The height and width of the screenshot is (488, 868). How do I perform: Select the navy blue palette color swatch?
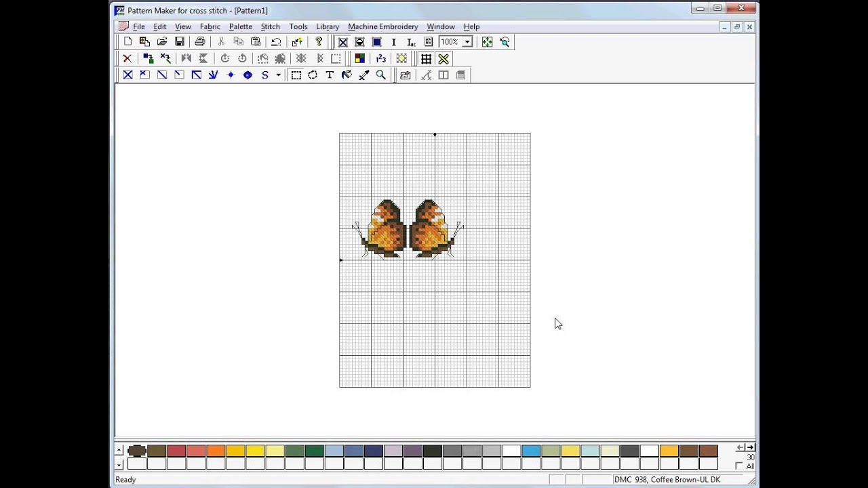373,451
